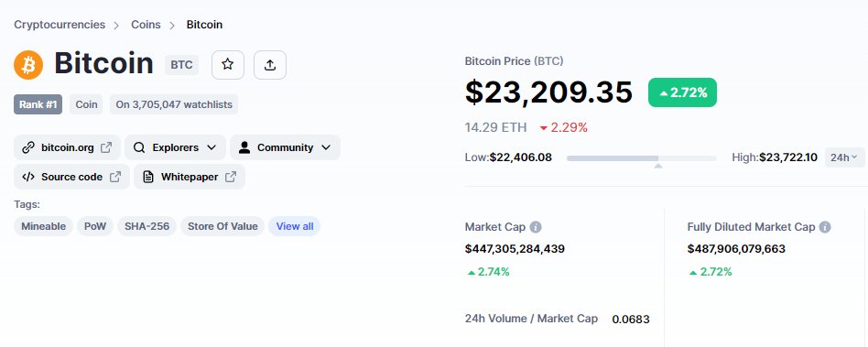Click the Rank #1 badge

(38, 104)
